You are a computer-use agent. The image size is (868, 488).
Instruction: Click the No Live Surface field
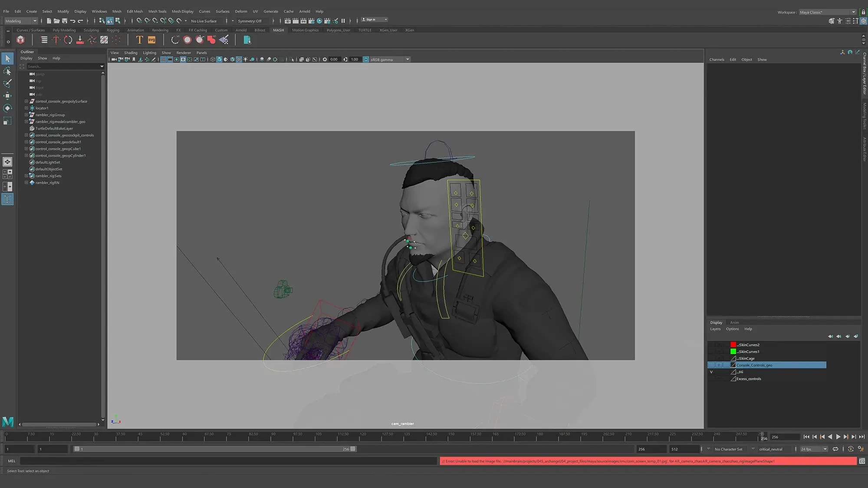(206, 21)
